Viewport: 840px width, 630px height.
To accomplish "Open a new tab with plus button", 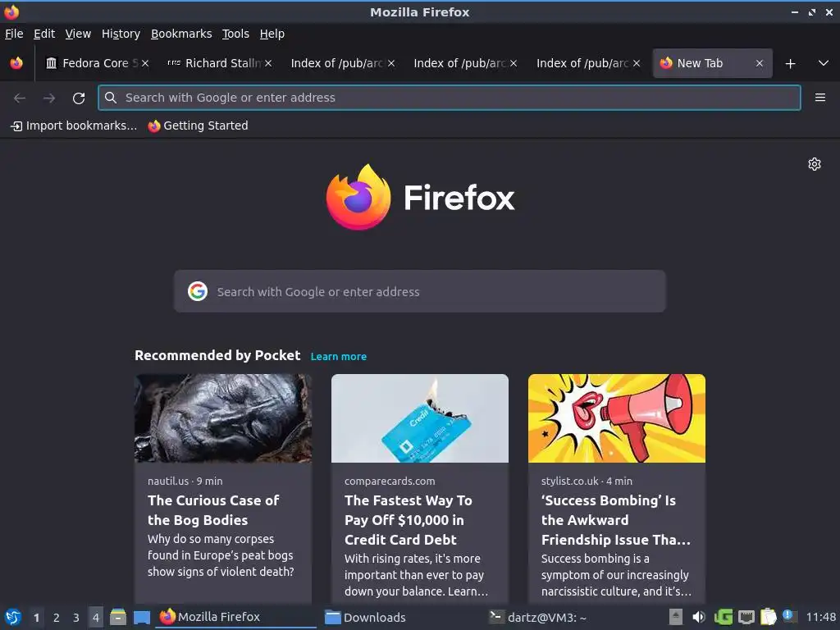I will click(790, 64).
